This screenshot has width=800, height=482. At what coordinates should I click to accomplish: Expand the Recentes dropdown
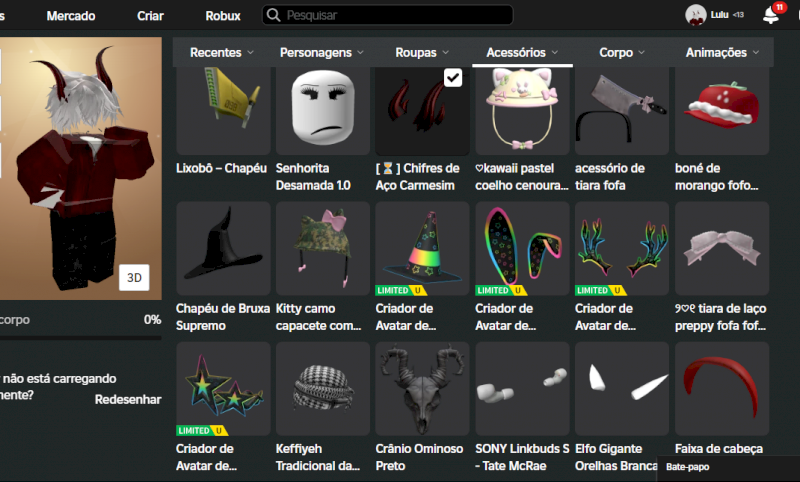click(221, 53)
